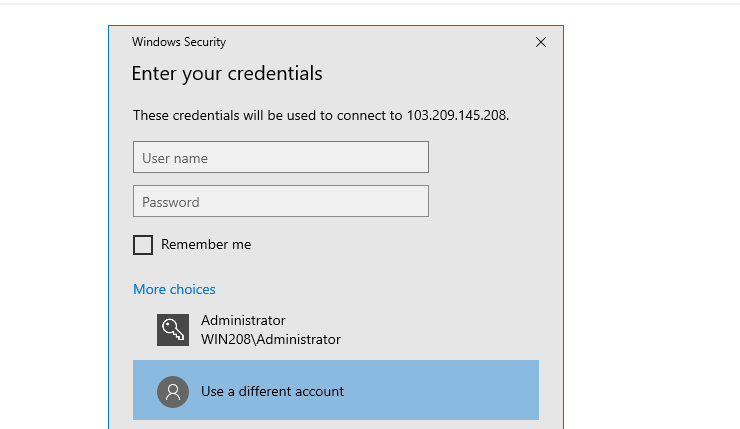Click the "Enter your credentials" heading
This screenshot has height=429, width=740.
pyautogui.click(x=227, y=74)
